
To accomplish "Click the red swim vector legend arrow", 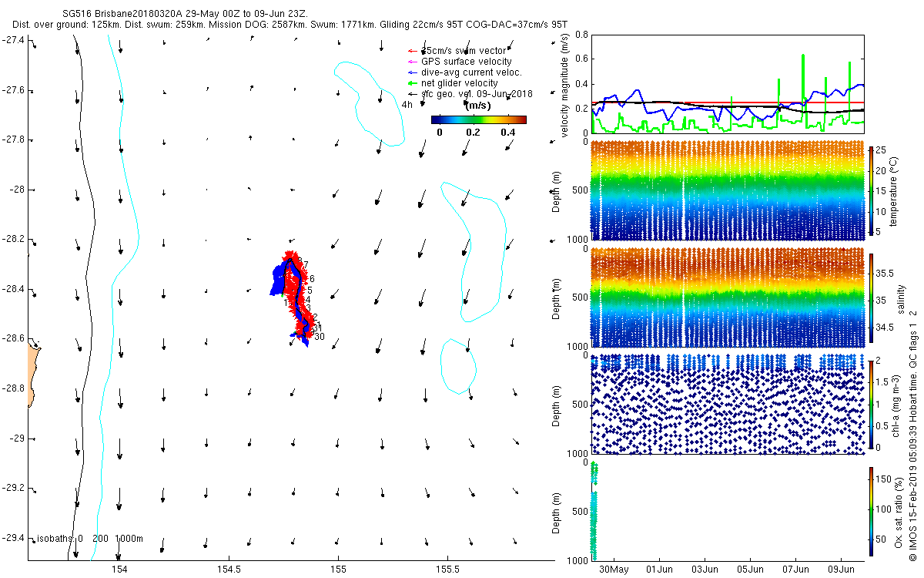I will point(412,51).
